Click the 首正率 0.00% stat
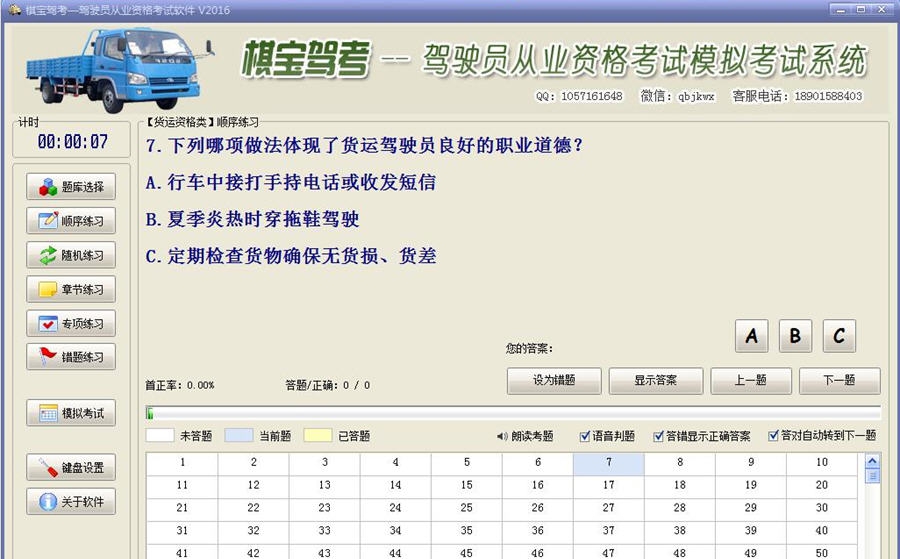Viewport: 900px width, 559px height. (180, 385)
